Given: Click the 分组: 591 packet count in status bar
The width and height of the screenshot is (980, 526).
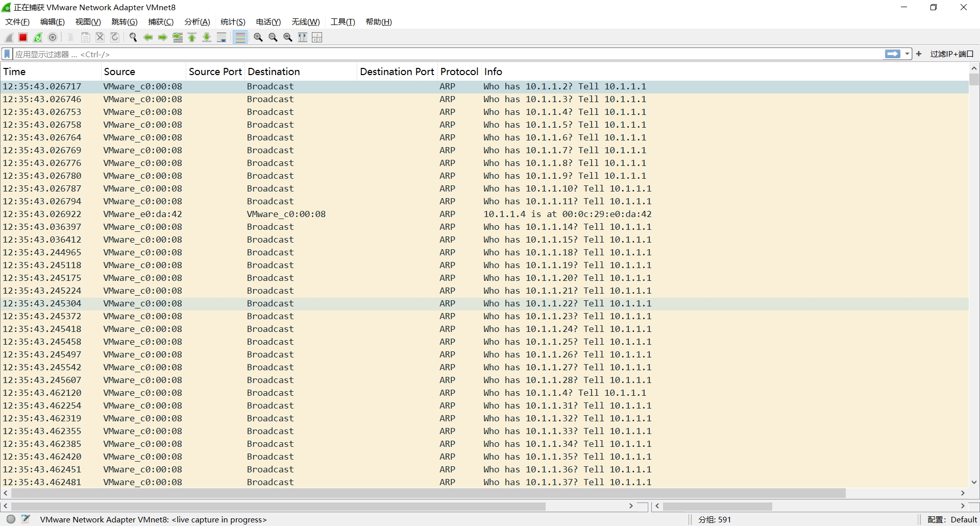Looking at the screenshot, I should (x=715, y=519).
